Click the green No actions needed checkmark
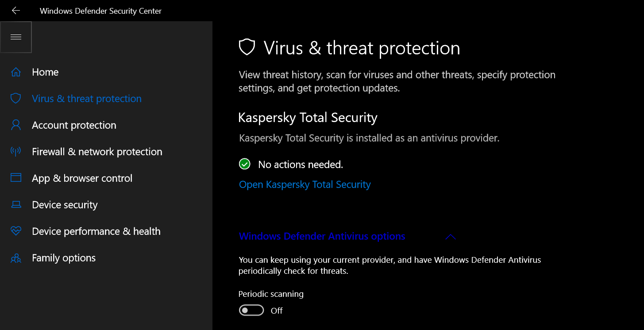Screen dimensions: 644x330 (x=244, y=165)
